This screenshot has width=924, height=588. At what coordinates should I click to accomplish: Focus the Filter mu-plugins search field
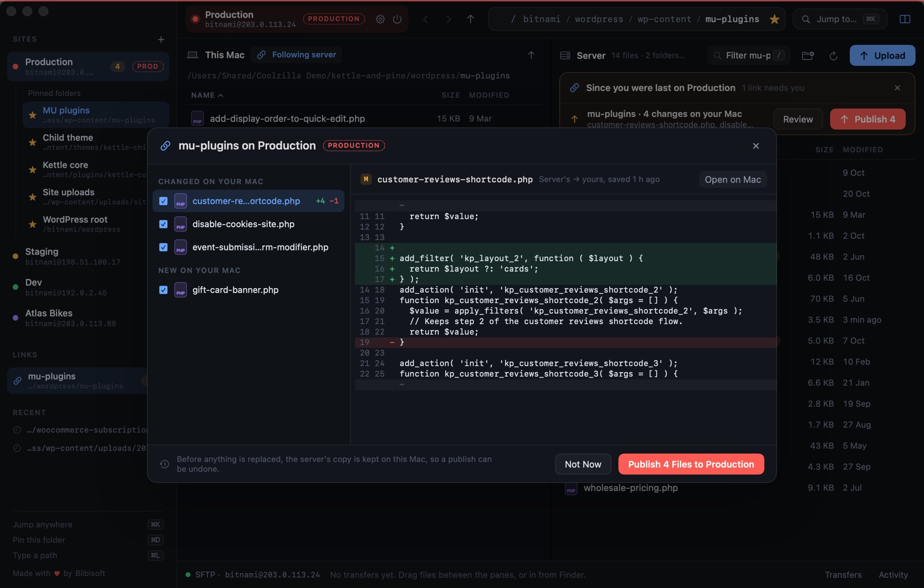pyautogui.click(x=749, y=56)
